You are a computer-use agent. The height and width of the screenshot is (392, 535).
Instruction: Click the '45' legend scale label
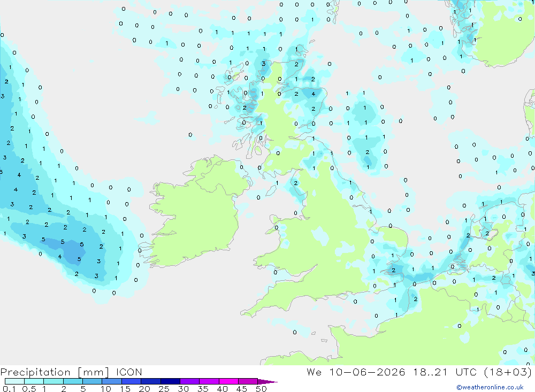click(242, 389)
